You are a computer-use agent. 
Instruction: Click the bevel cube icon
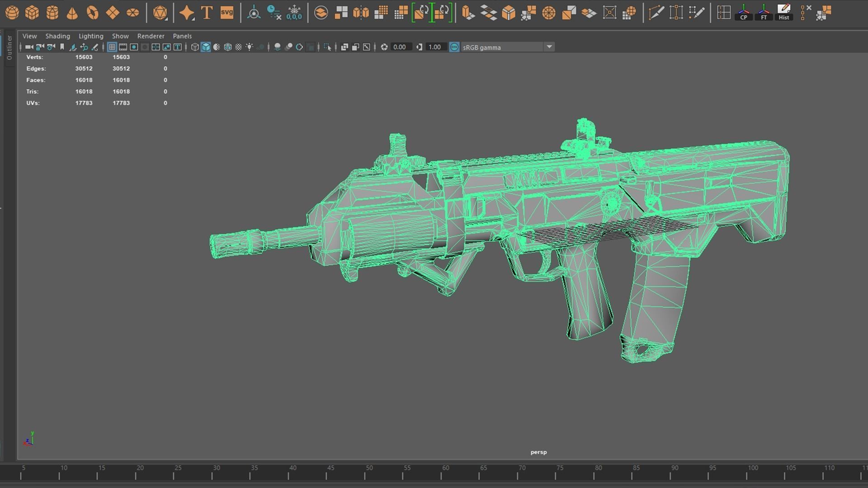click(x=509, y=13)
